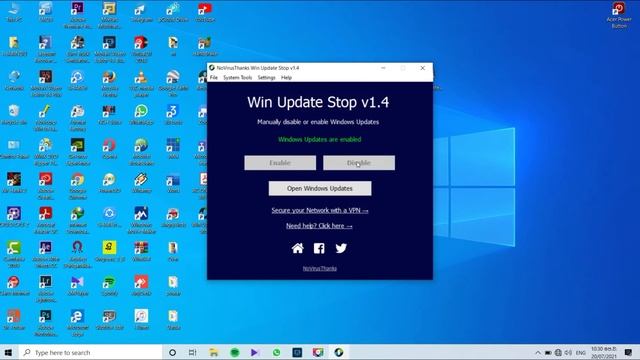Select the Acer Power Button desktop icon
640x360 pixels.
tap(619, 15)
